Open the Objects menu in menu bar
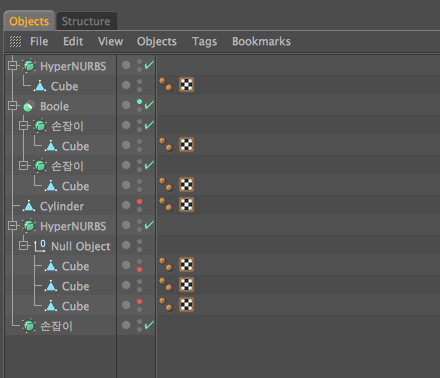Viewport: 440px width, 378px height. pos(157,41)
